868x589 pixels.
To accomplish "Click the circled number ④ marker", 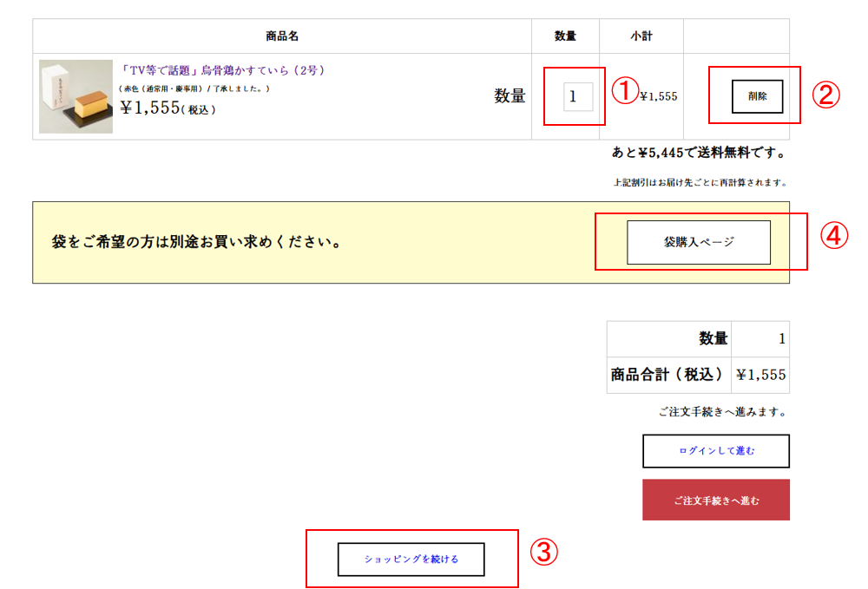I will pyautogui.click(x=834, y=237).
